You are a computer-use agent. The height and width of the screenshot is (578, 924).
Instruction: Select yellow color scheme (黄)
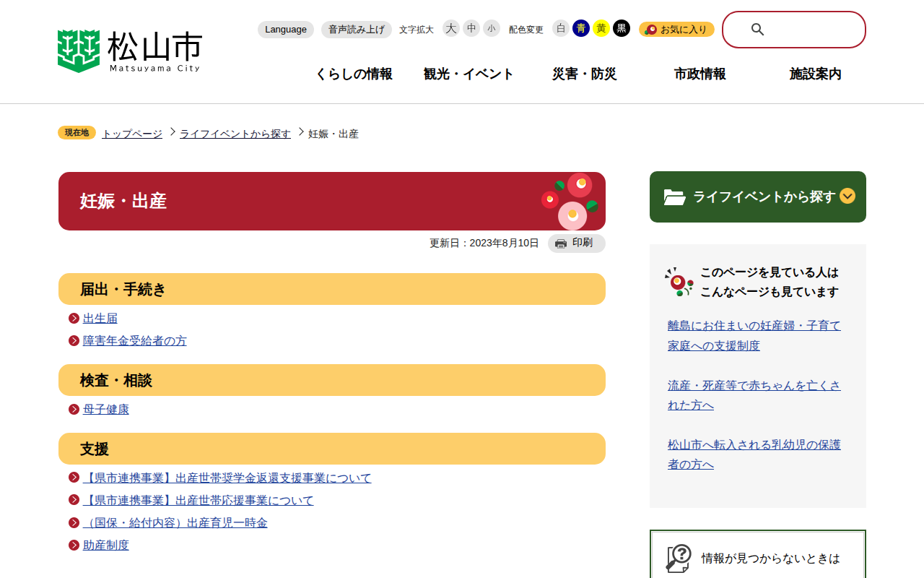click(x=601, y=28)
